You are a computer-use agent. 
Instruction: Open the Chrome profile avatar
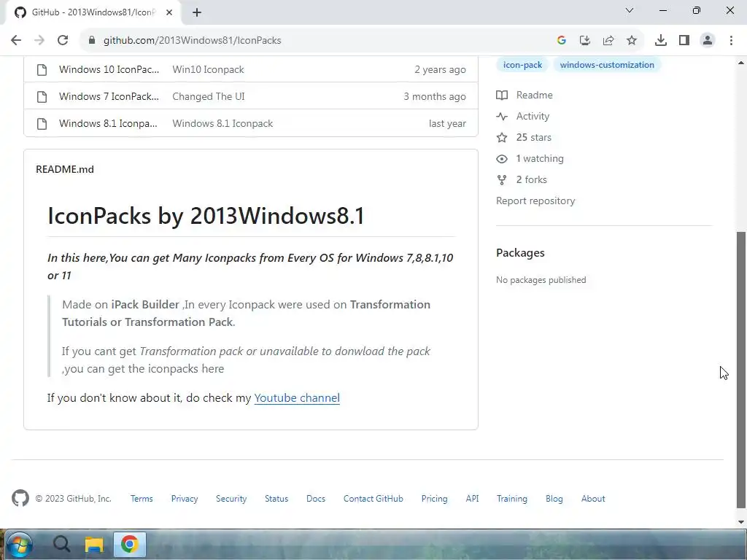coord(708,41)
